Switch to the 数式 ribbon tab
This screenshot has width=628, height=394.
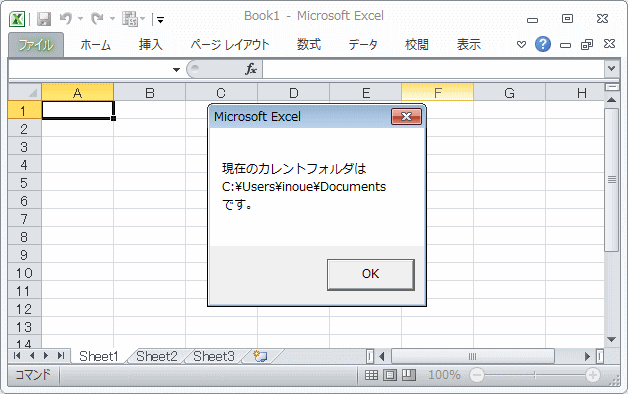pos(309,45)
